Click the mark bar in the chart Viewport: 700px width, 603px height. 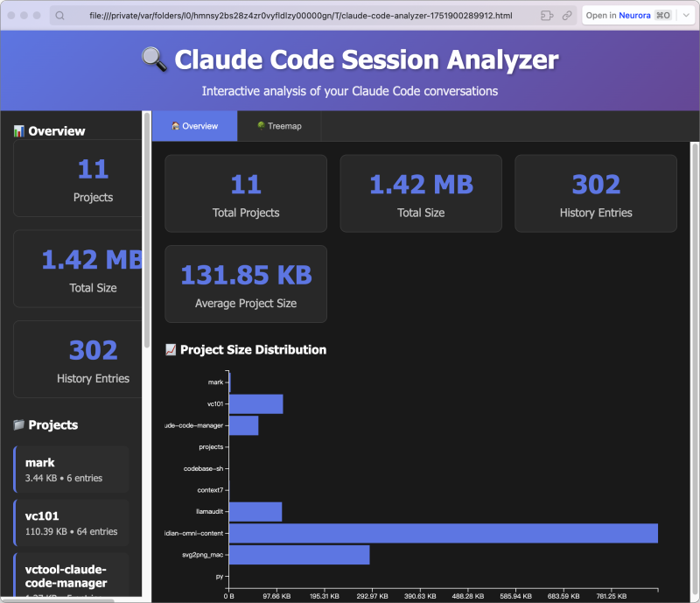(230, 382)
